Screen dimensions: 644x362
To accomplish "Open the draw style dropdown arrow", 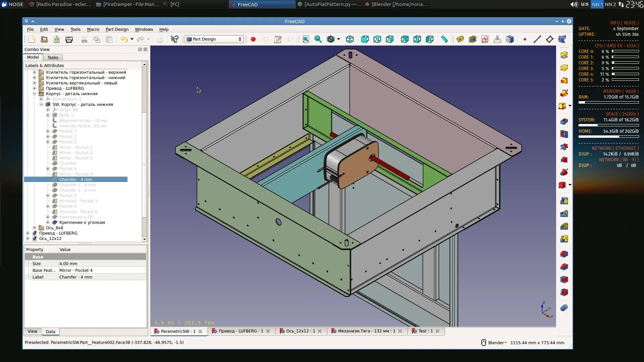I will [x=338, y=39].
